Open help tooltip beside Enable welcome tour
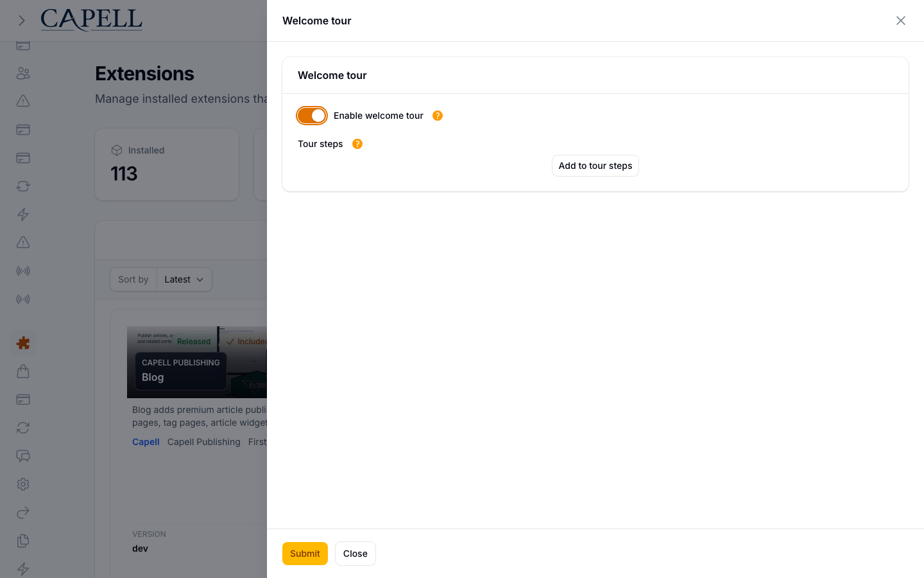The image size is (924, 578). [438, 116]
